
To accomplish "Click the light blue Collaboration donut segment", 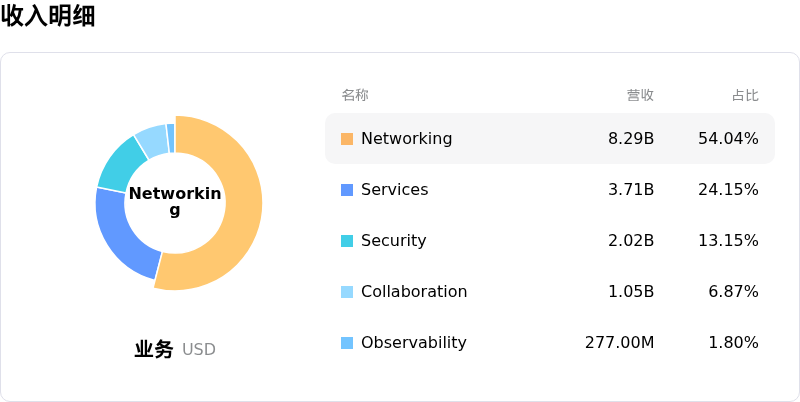I will [150, 140].
